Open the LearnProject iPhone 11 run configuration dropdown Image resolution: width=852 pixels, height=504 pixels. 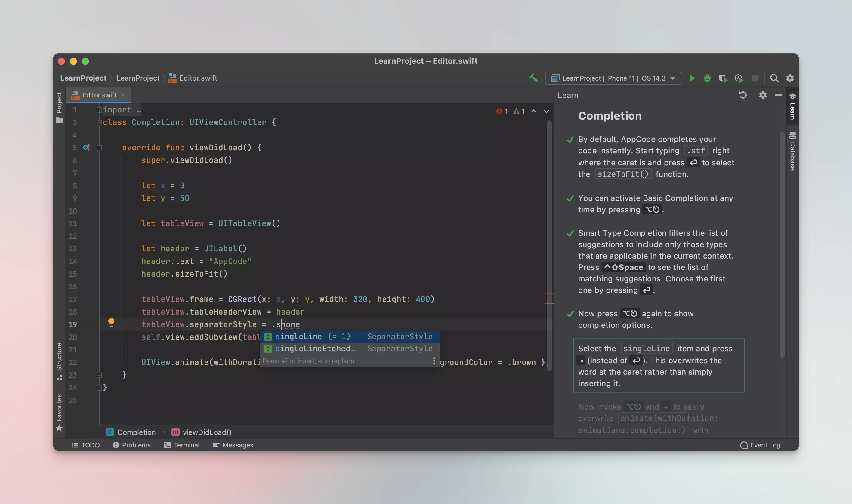[x=613, y=78]
